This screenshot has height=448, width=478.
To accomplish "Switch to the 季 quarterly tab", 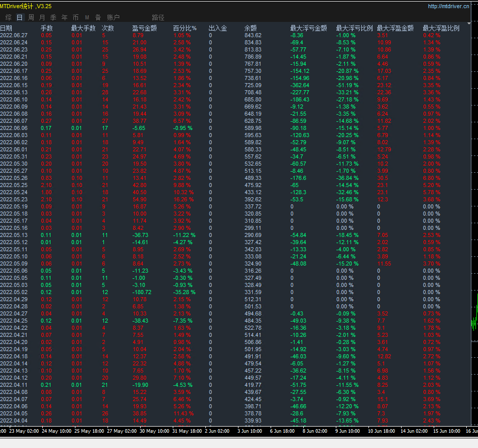I will pos(53,17).
